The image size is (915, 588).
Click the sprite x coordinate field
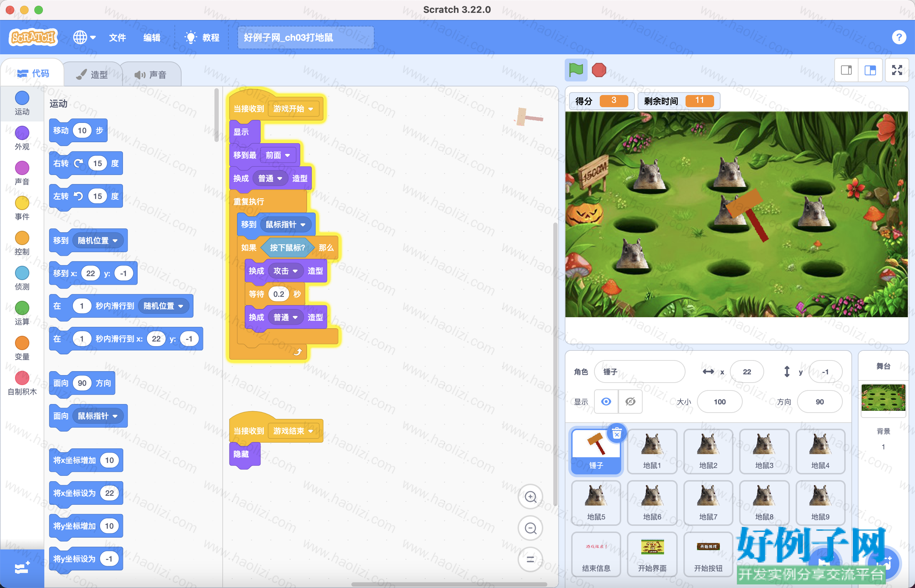(x=747, y=372)
